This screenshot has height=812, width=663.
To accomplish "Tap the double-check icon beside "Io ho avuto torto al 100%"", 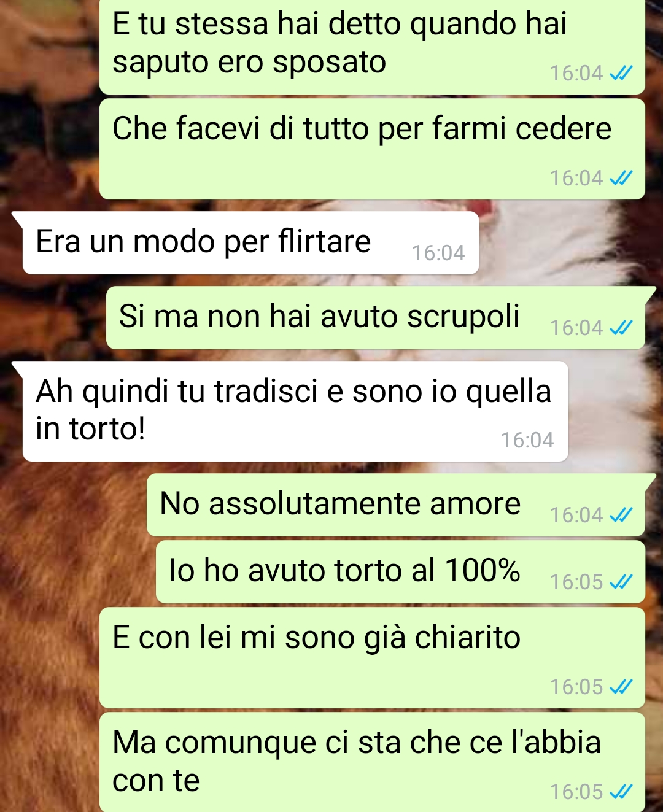I will point(621,582).
